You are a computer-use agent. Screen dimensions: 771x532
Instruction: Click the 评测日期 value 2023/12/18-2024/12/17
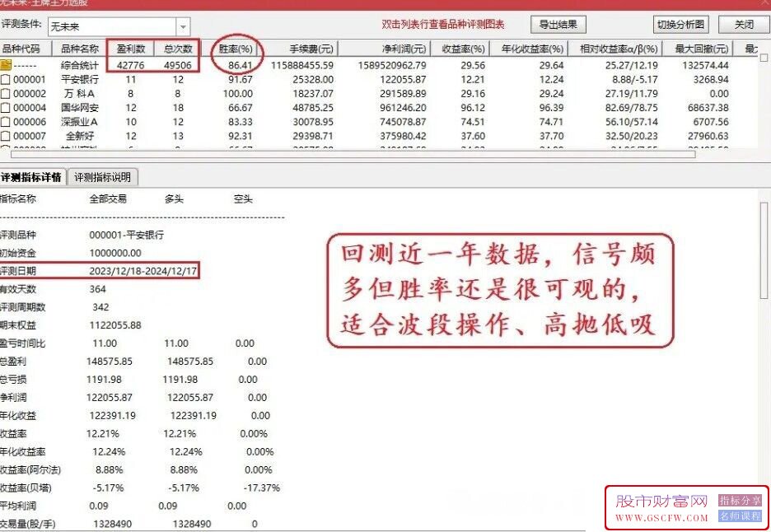(x=143, y=271)
